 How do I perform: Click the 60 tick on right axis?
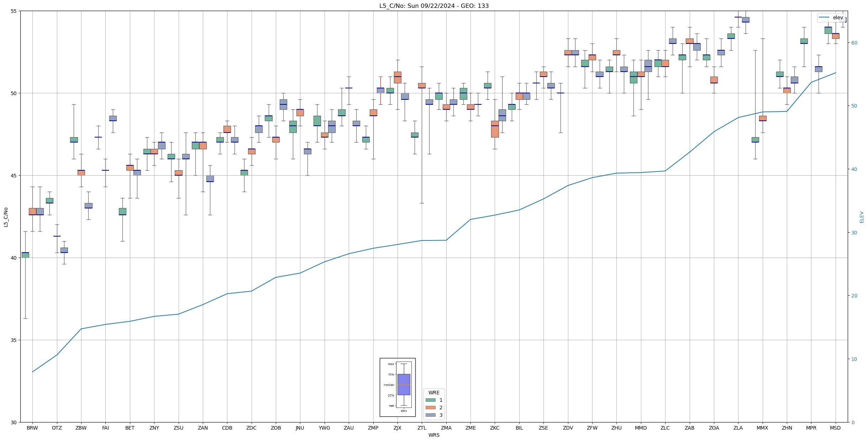(x=854, y=43)
